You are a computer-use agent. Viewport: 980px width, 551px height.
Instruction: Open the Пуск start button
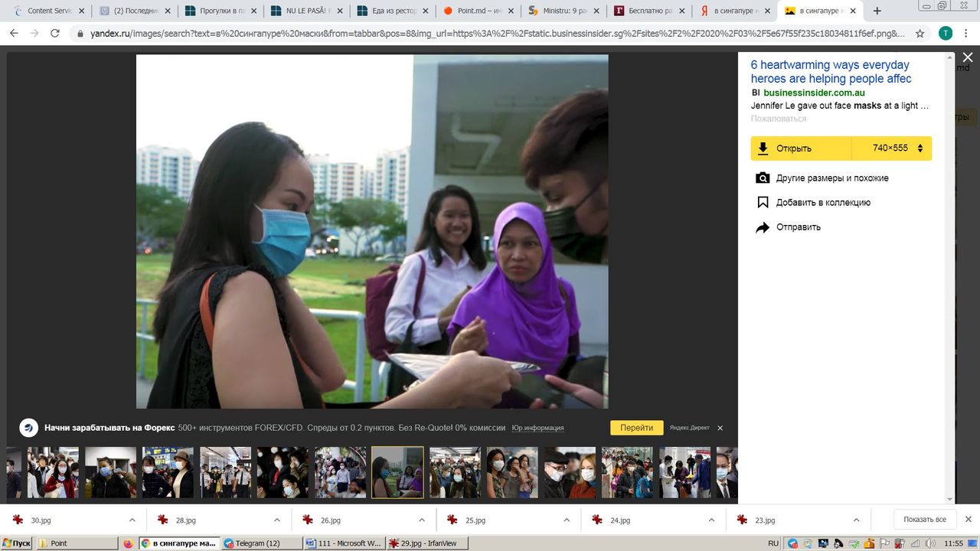coord(17,543)
